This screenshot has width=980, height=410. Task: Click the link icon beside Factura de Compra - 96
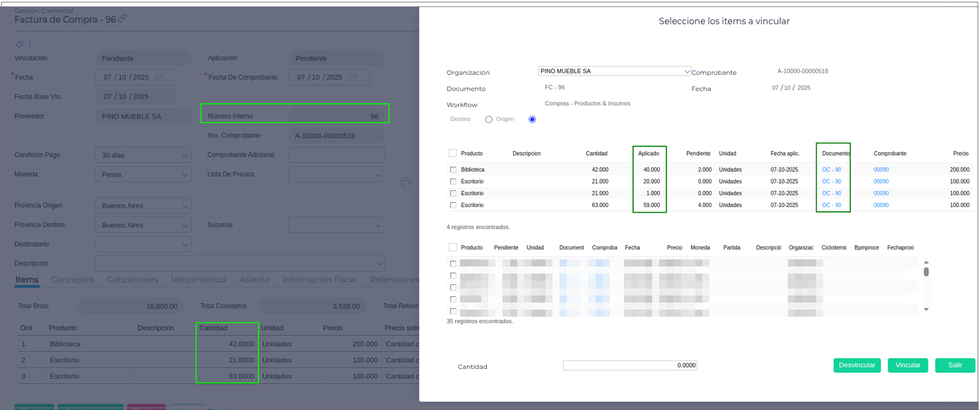(x=123, y=19)
